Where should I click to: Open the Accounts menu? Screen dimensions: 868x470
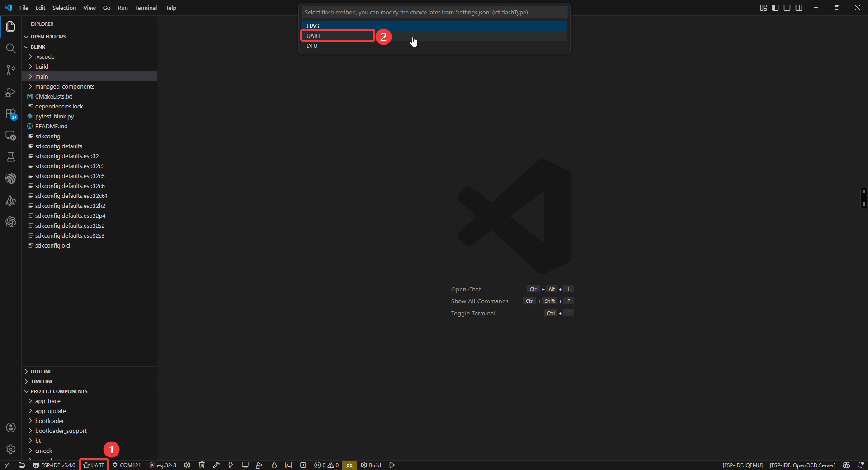(x=11, y=428)
